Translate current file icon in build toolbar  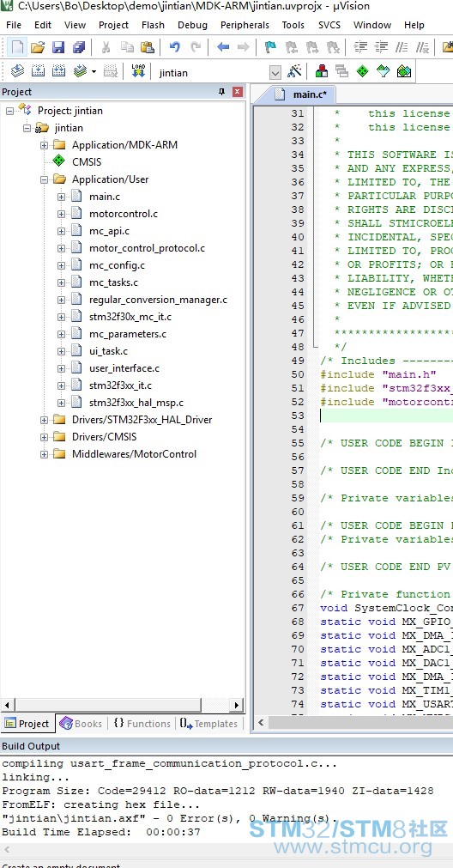(x=17, y=71)
